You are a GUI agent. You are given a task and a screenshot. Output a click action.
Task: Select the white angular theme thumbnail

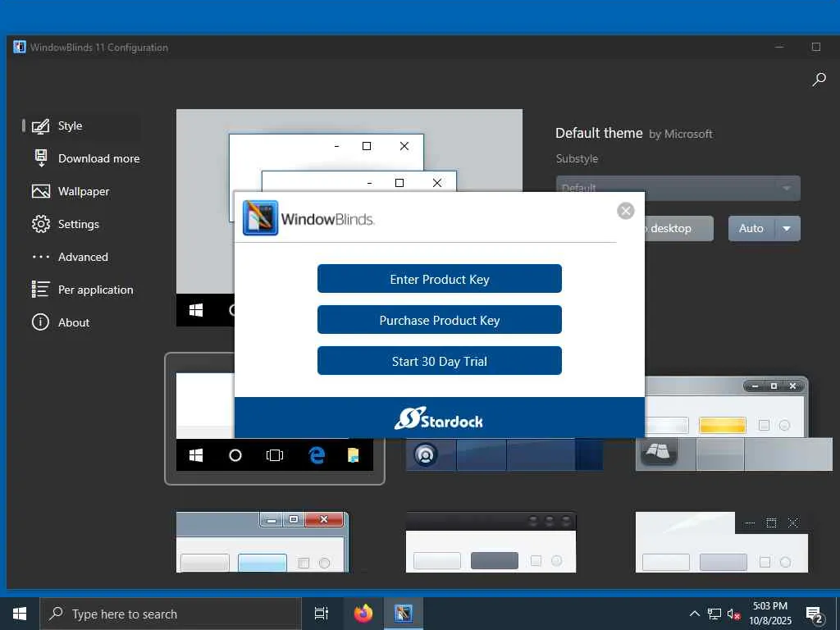[722, 541]
